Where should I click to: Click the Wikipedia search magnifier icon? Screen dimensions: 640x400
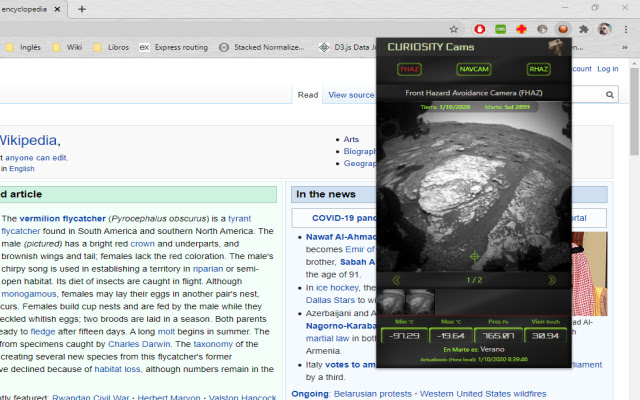pos(609,94)
